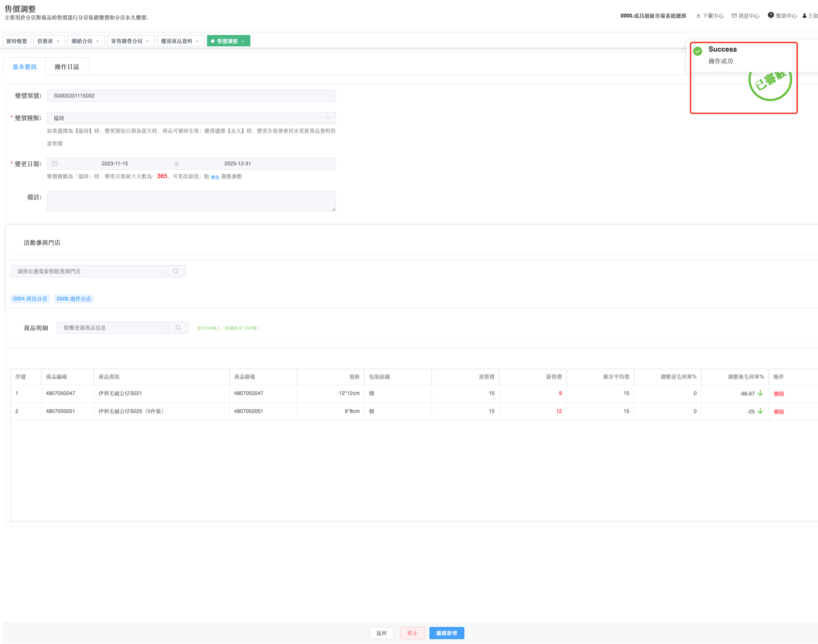Click the product search magnifier icon
The height and width of the screenshot is (644, 818).
tap(178, 328)
